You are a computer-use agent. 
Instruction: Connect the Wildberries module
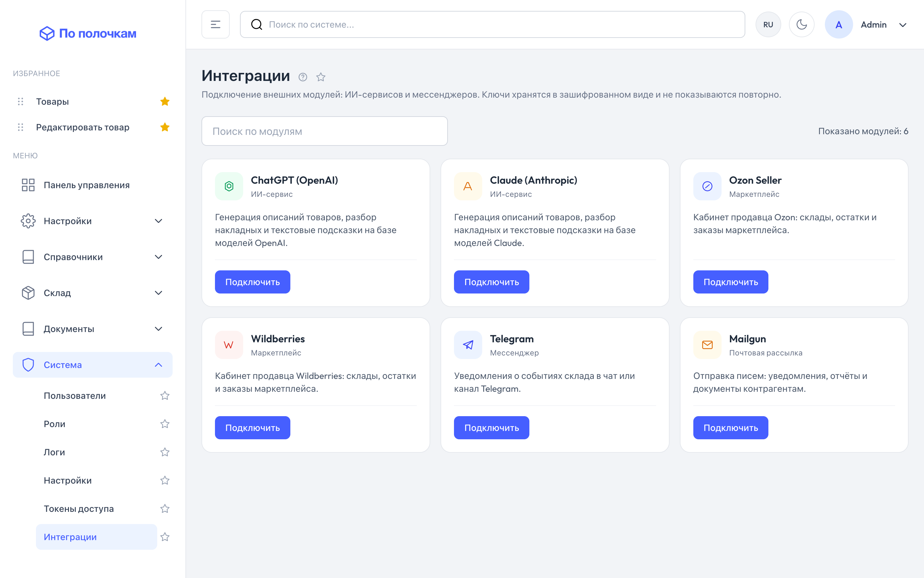click(x=252, y=428)
